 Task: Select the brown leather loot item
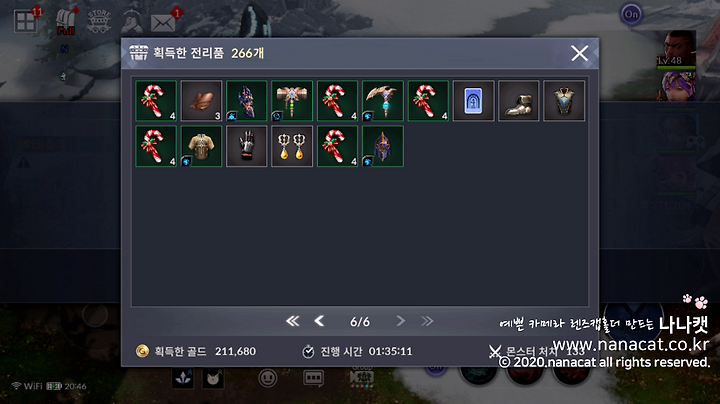(201, 101)
